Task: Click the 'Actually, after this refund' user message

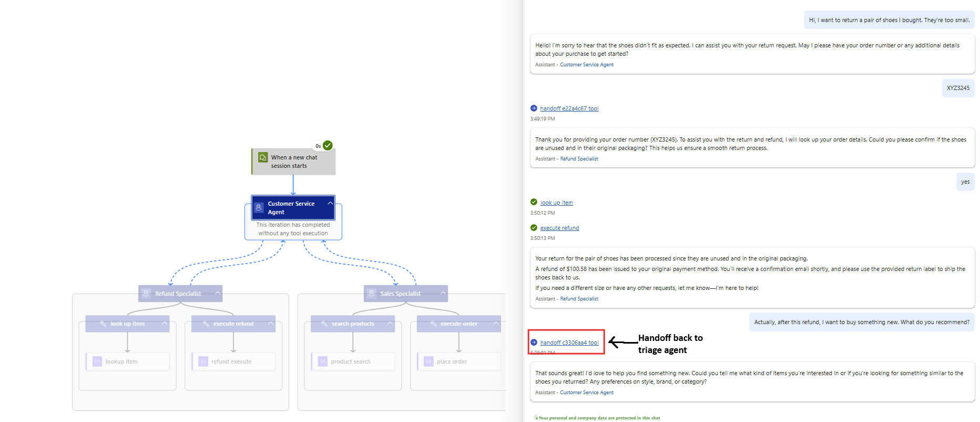Action: point(862,322)
